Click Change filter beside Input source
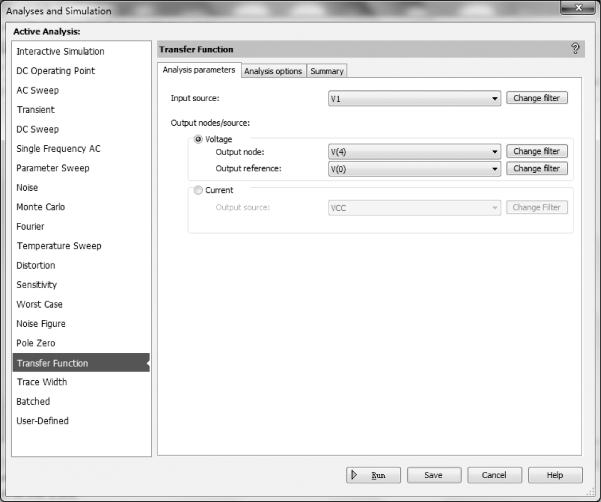Screen dimensions: 601x502 pos(537,98)
